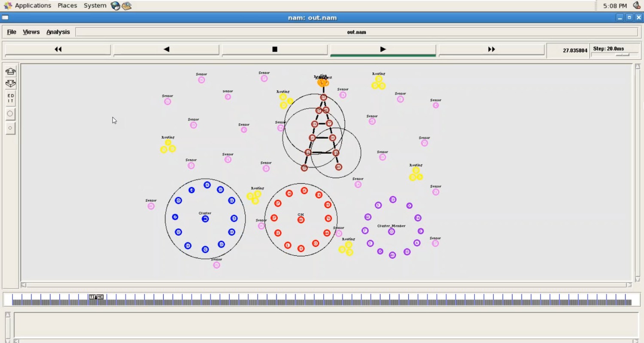644x343 pixels.
Task: Click the volume speaker icon
Action: pyautogui.click(x=637, y=6)
